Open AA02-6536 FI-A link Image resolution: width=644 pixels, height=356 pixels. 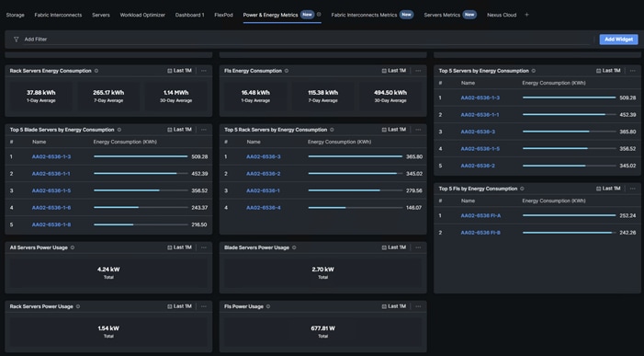(480, 215)
